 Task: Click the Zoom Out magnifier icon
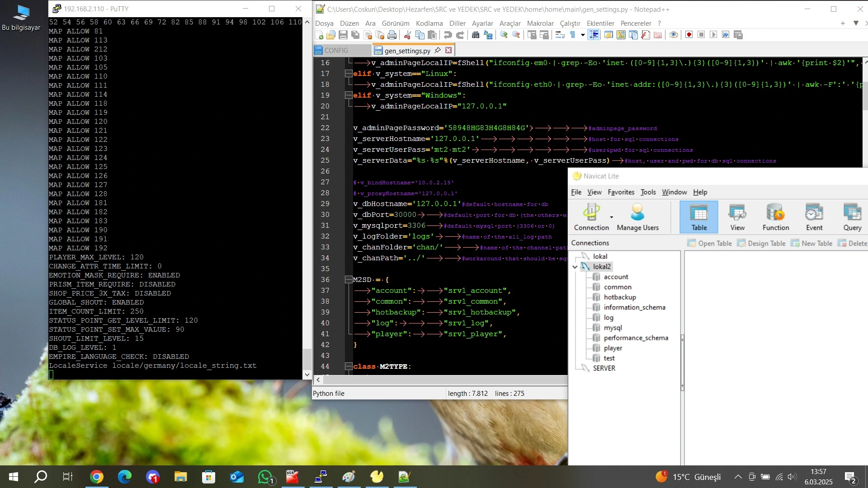click(x=516, y=35)
